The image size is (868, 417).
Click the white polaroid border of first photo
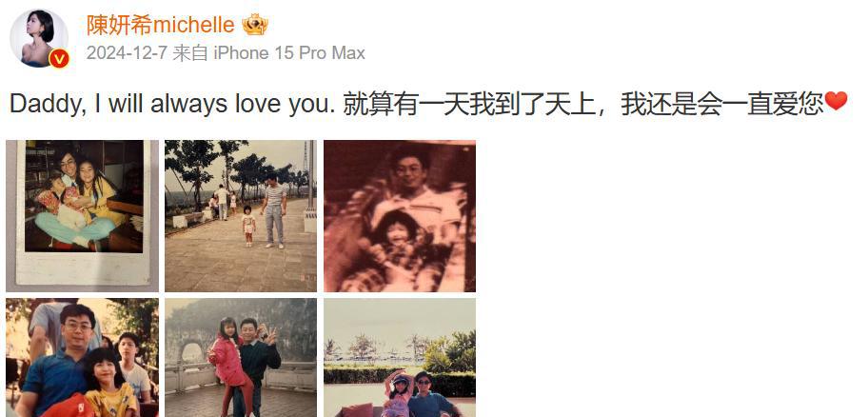point(82,268)
